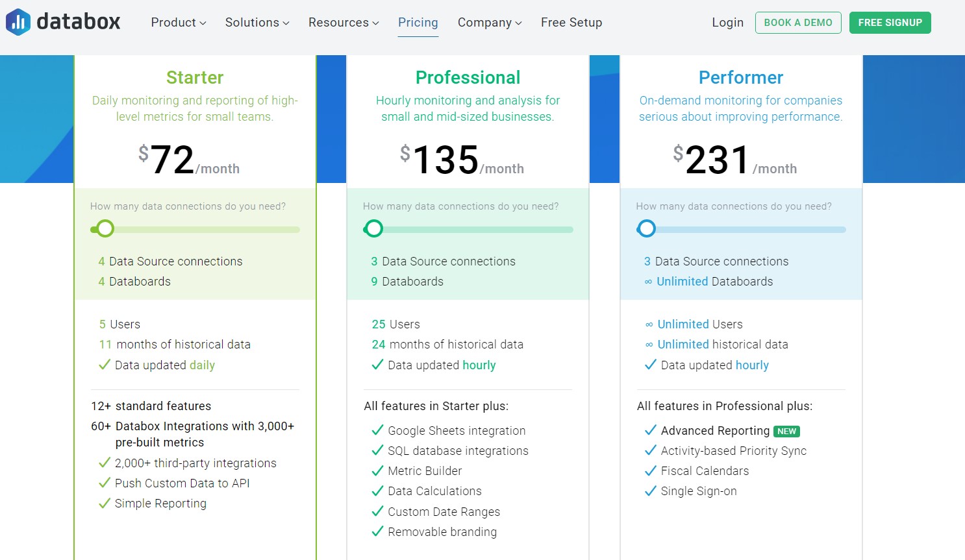This screenshot has width=965, height=560.
Task: Click the checkmark next to SQL database integrations
Action: click(x=377, y=450)
